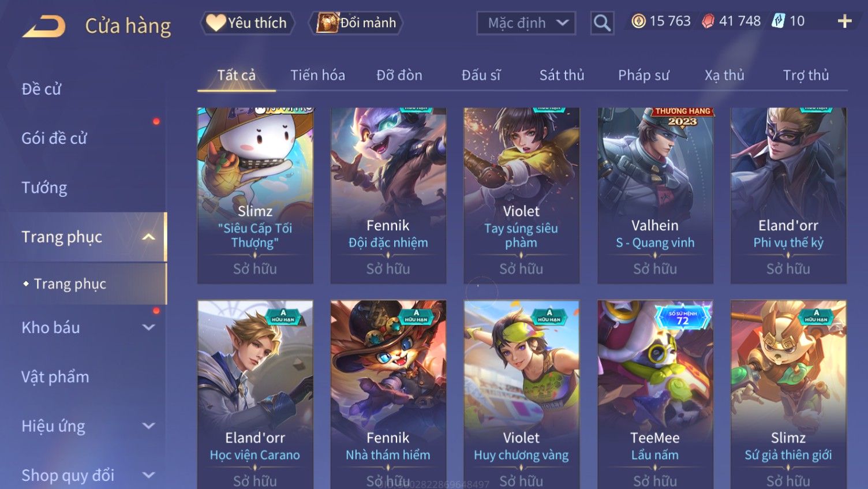The height and width of the screenshot is (489, 868).
Task: Open the search magnifier icon
Action: click(x=602, y=23)
